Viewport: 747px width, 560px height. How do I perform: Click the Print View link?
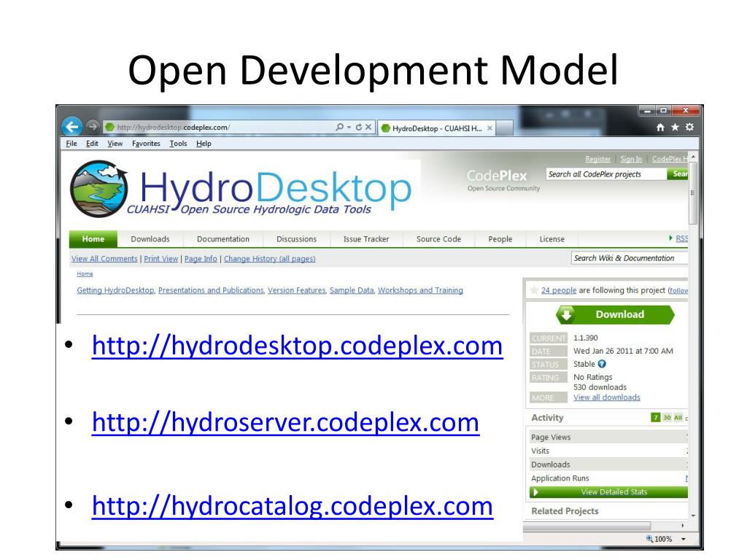161,259
